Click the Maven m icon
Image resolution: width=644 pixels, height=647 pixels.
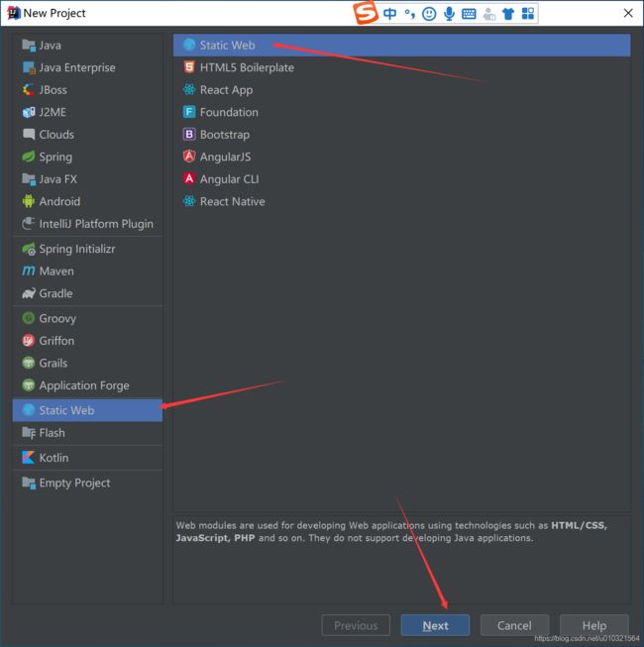[29, 270]
